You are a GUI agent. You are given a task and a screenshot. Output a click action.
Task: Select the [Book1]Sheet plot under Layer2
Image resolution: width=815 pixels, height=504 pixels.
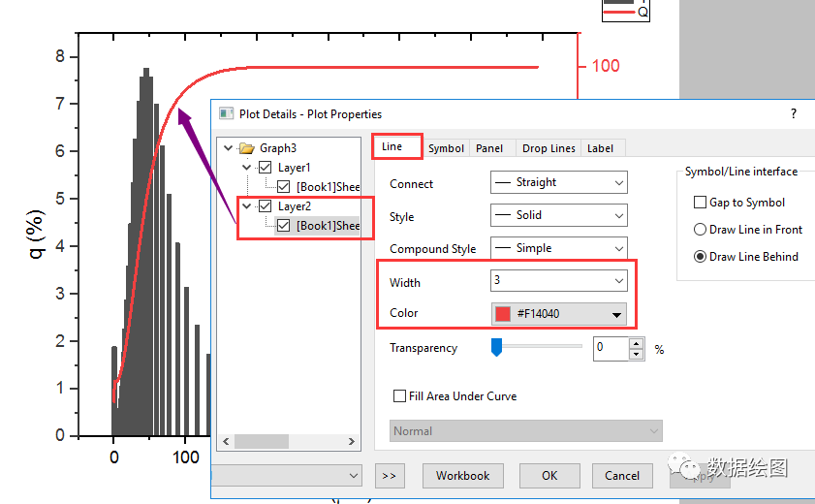[x=328, y=226]
